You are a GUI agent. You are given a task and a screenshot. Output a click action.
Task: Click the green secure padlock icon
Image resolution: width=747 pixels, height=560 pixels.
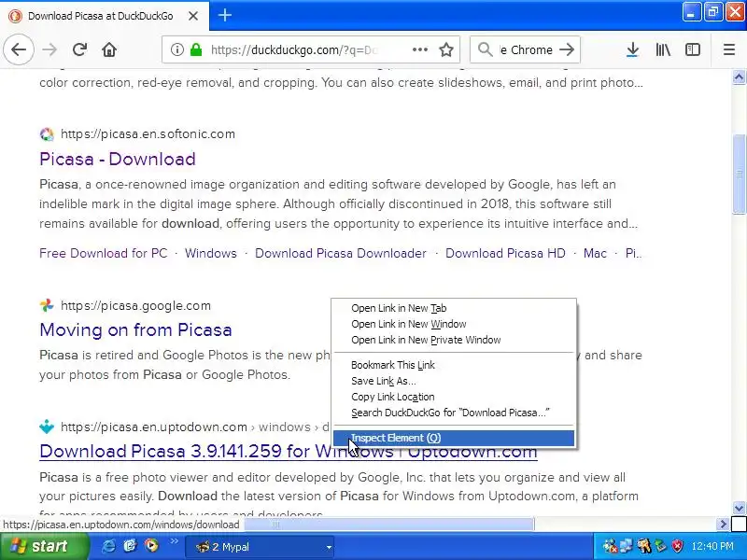tap(196, 49)
